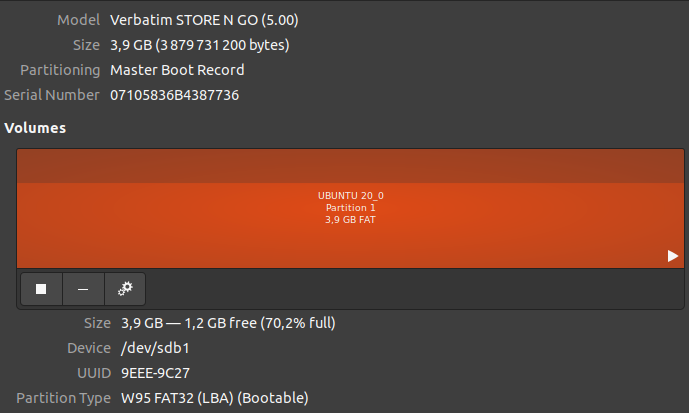Unmount the partition with the stop button
This screenshot has height=413, width=689.
pyautogui.click(x=41, y=289)
